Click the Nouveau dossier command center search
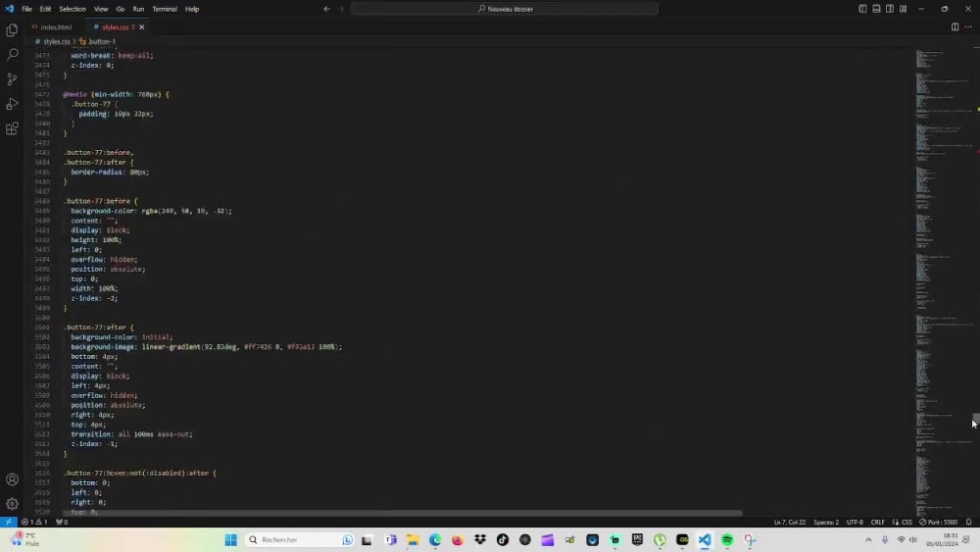Screen dimensions: 980x552 tap(505, 9)
